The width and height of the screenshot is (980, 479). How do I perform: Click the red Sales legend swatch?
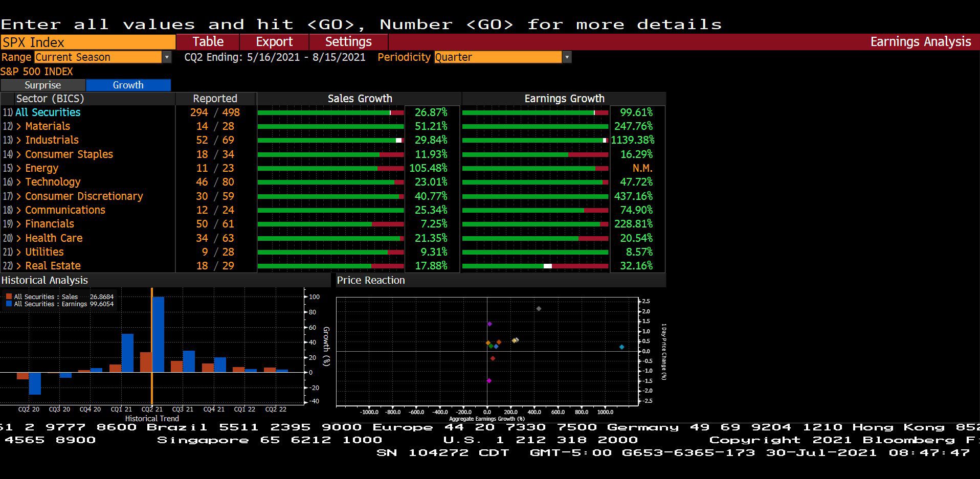pos(9,296)
